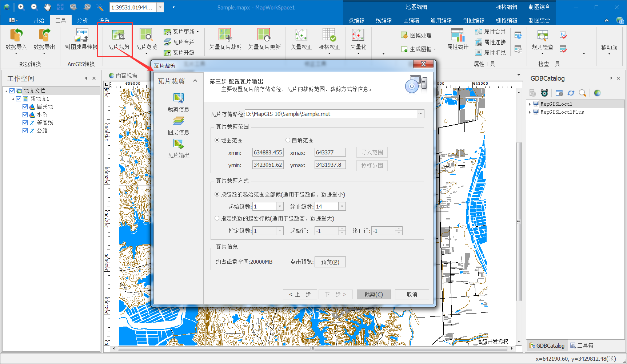Click the 栅格校正 icon
The height and width of the screenshot is (364, 627).
coord(329,35)
